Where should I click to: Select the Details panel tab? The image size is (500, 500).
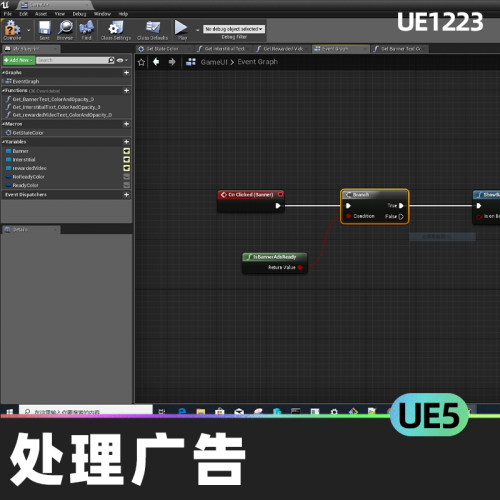[31, 230]
